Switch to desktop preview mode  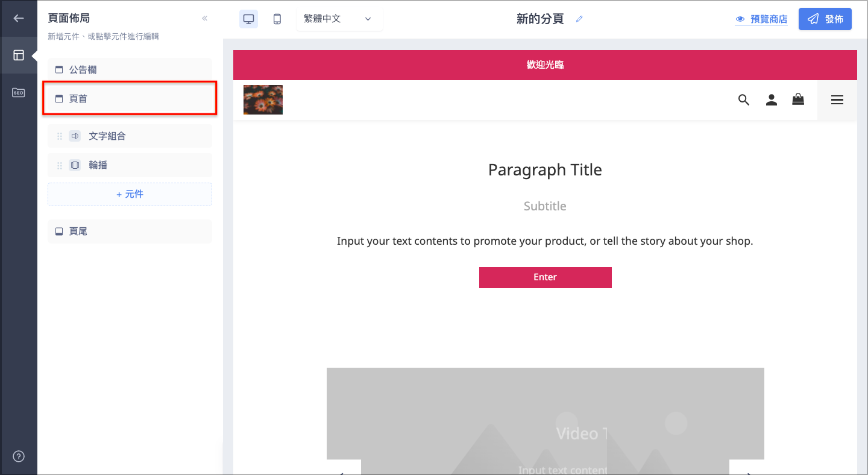[248, 19]
